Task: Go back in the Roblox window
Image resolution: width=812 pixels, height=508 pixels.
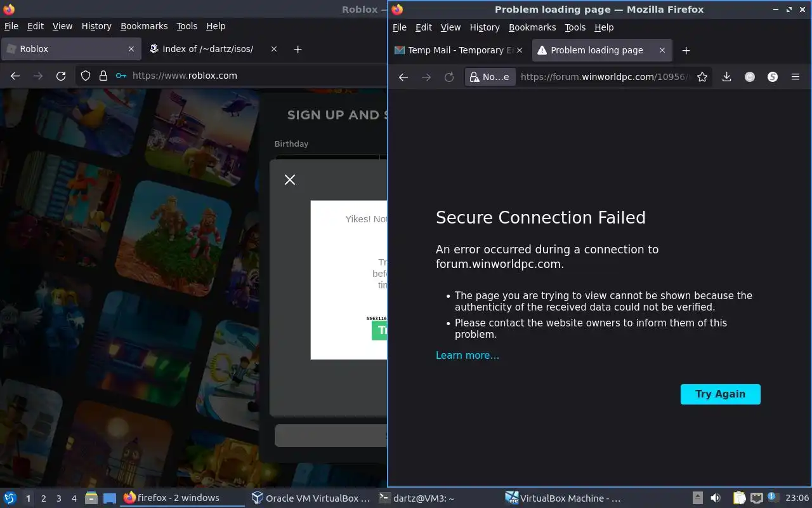Action: (x=15, y=76)
